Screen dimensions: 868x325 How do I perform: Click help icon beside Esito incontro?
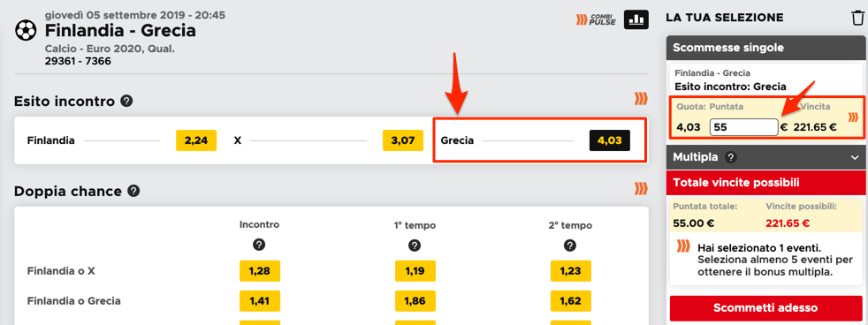pyautogui.click(x=126, y=102)
